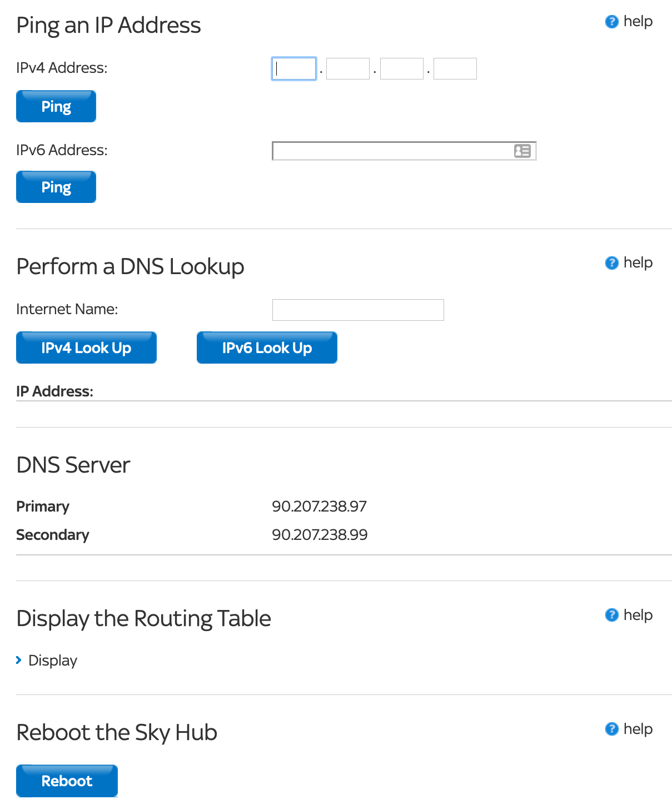Click the Internet Name input field

(358, 310)
